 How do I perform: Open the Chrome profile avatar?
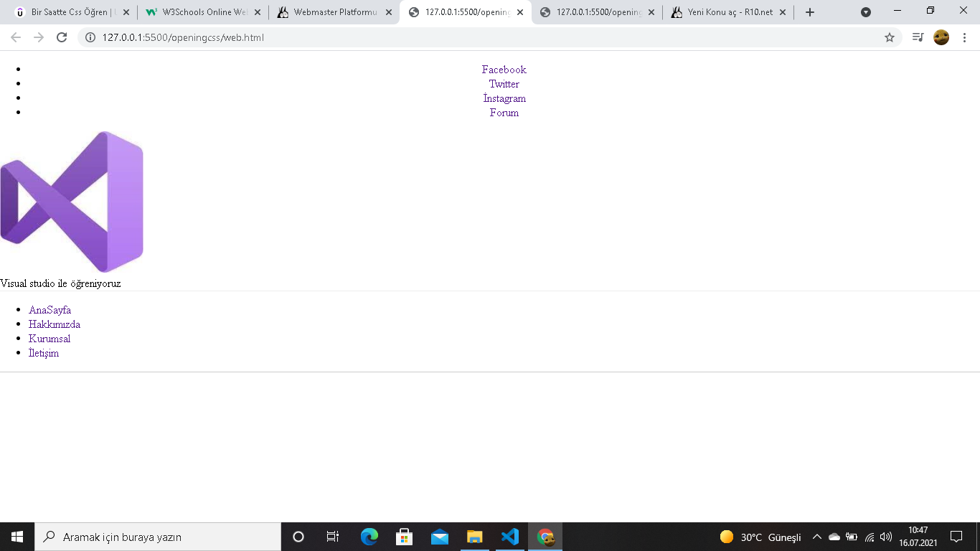[x=941, y=37]
